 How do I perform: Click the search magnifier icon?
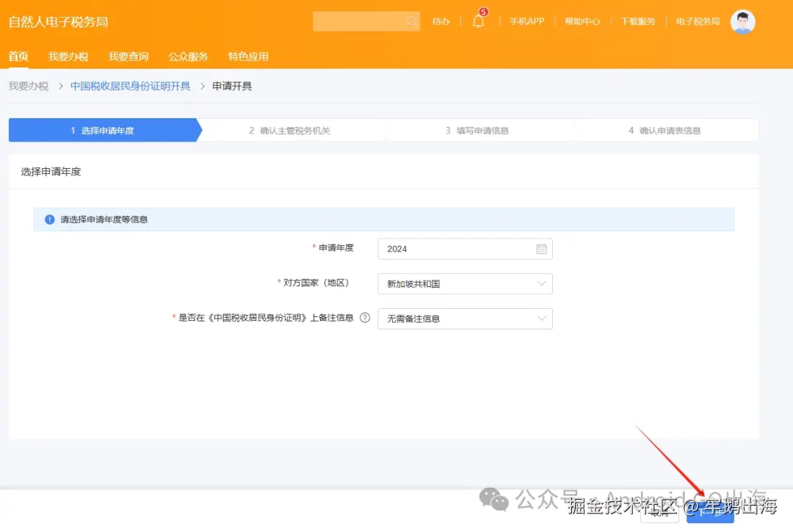(411, 21)
